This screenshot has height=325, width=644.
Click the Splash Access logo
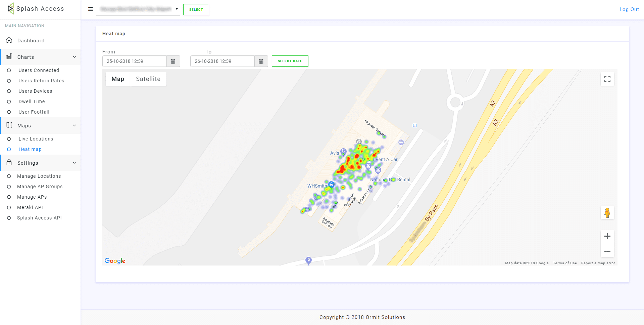[35, 9]
